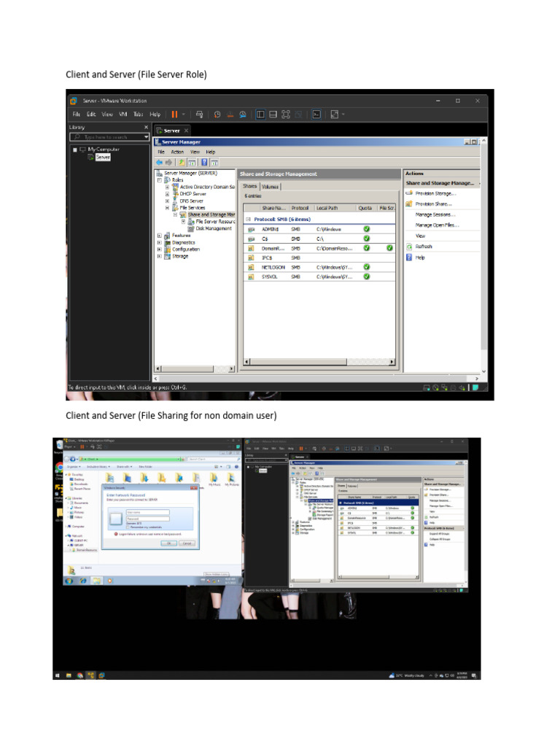
Task: Open snapshot manager icon in large VMware toolbar
Action: (x=243, y=115)
